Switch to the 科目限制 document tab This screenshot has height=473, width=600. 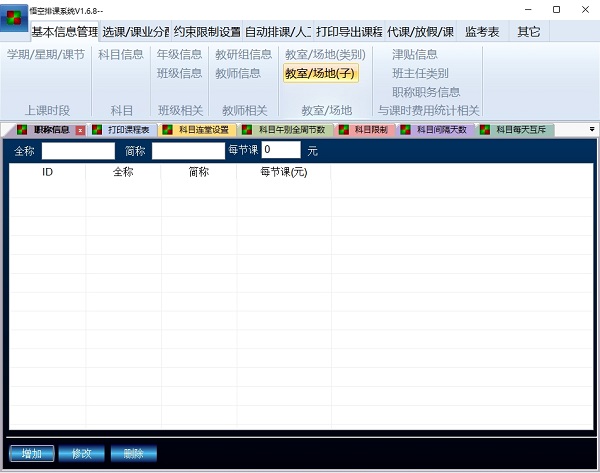[371, 130]
